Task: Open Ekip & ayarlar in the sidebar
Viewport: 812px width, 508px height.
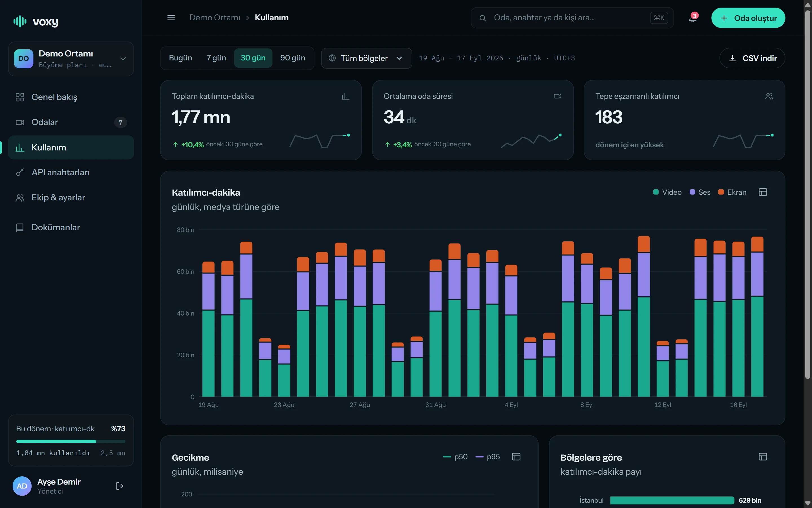Action: pos(71,198)
